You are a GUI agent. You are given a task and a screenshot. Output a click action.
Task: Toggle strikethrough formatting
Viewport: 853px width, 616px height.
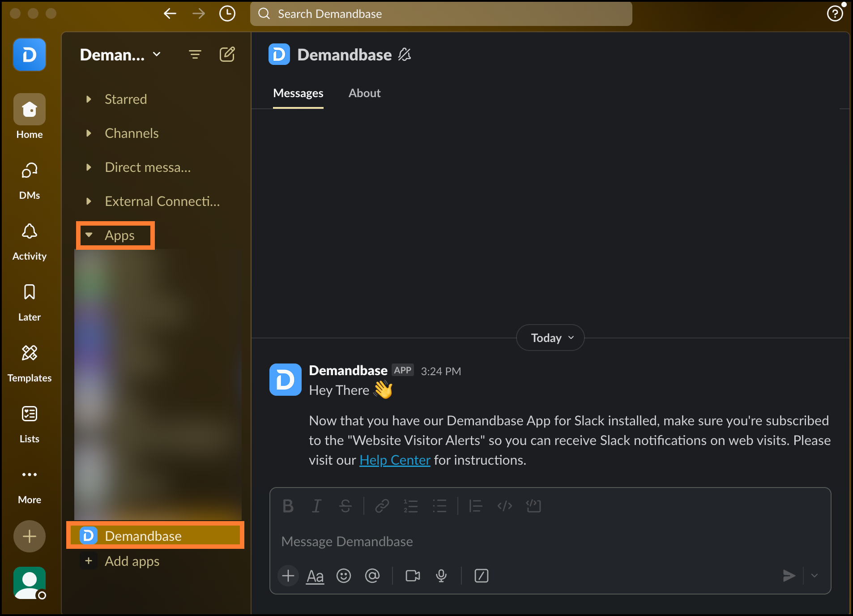click(345, 506)
